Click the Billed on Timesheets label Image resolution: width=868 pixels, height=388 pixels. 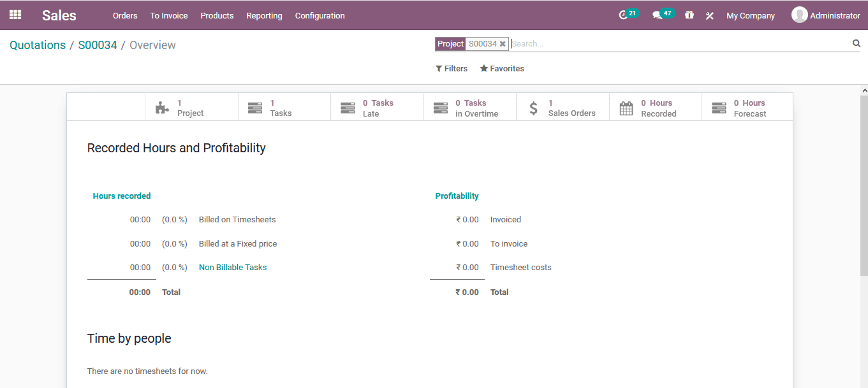point(237,219)
